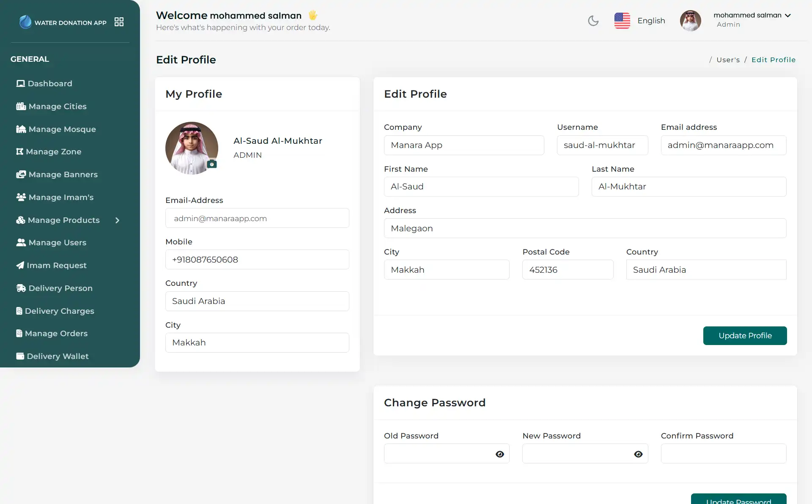This screenshot has width=812, height=504.
Task: Go to Manage Zone
Action: pyautogui.click(x=54, y=151)
